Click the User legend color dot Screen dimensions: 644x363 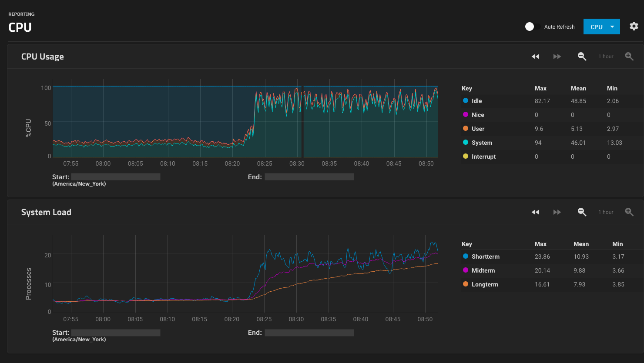466,128
